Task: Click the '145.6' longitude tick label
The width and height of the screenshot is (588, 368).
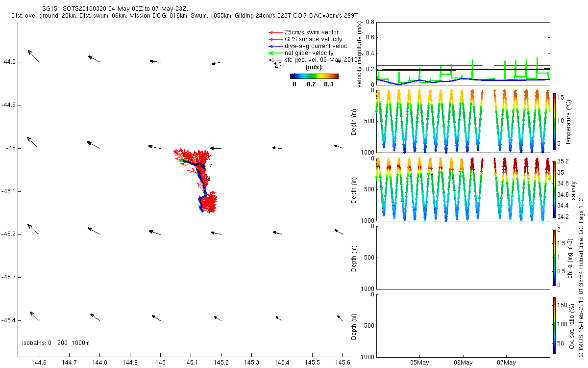Action: 343,363
